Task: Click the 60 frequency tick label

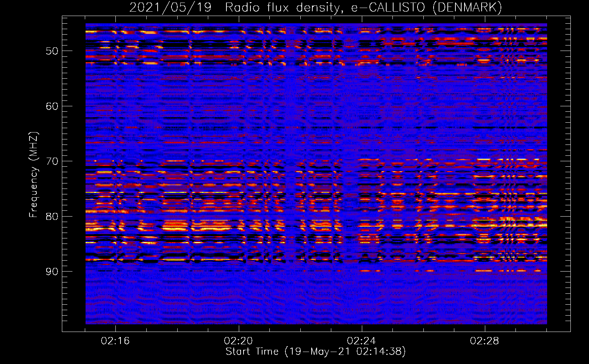Action: (x=52, y=106)
